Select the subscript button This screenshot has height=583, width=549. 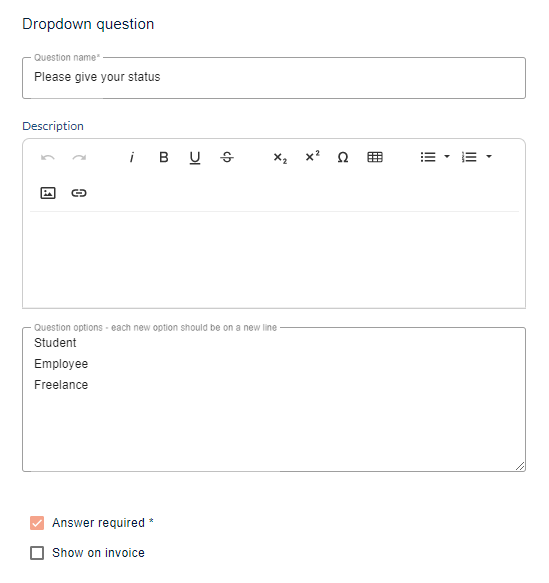click(280, 158)
